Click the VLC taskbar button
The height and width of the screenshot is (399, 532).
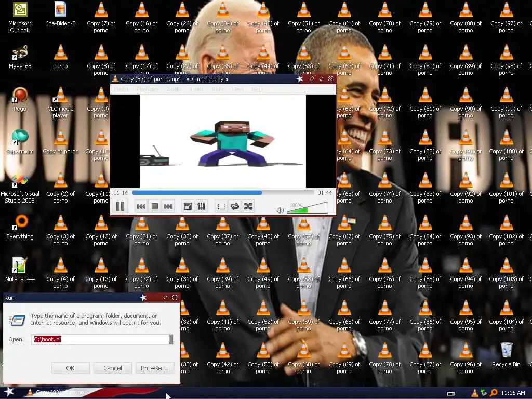[61, 393]
